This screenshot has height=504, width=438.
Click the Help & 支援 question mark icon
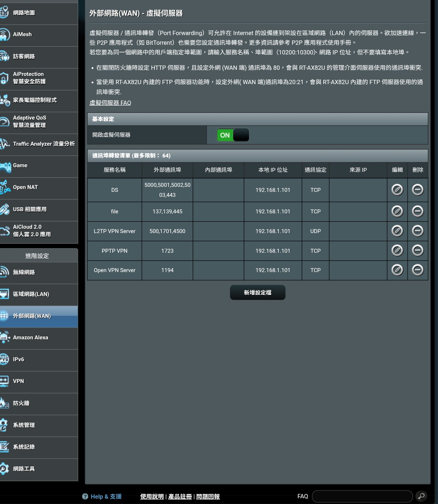(x=85, y=496)
